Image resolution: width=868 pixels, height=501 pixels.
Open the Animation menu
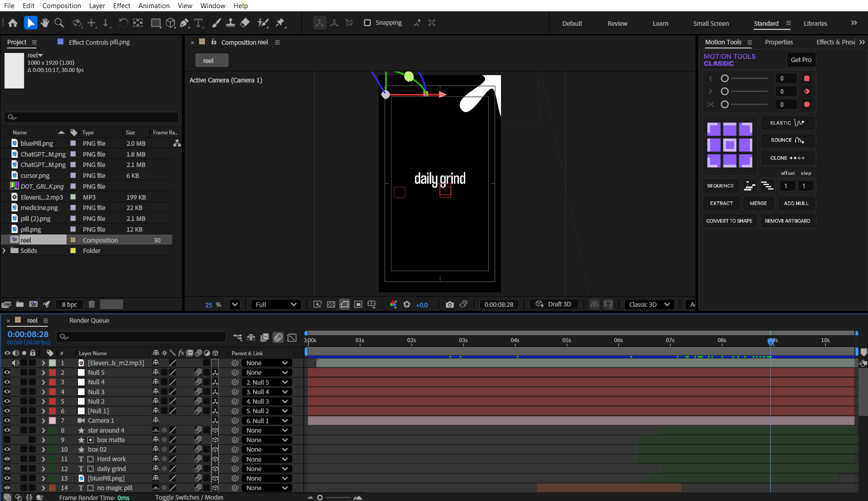(154, 5)
